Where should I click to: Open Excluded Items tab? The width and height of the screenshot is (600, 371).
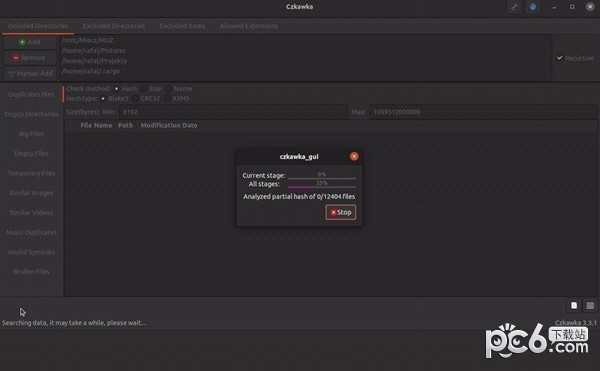[182, 26]
